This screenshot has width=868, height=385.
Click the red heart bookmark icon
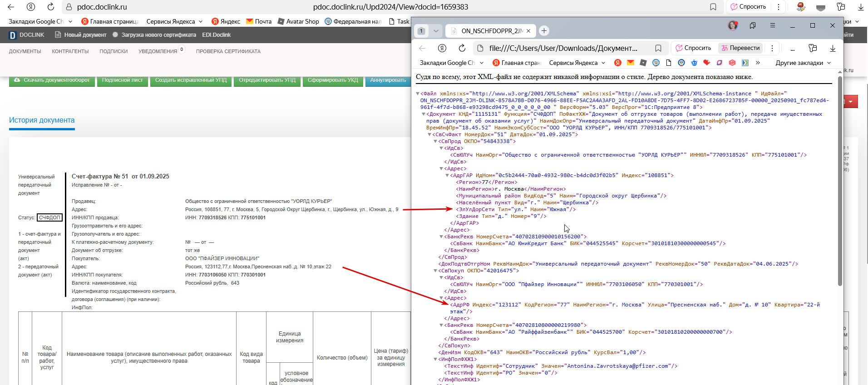pos(706,63)
